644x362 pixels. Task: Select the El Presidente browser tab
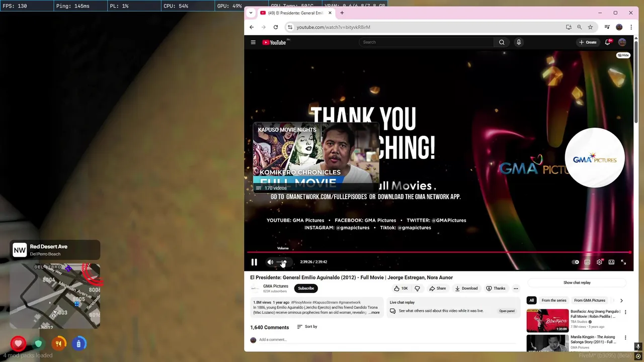(296, 13)
